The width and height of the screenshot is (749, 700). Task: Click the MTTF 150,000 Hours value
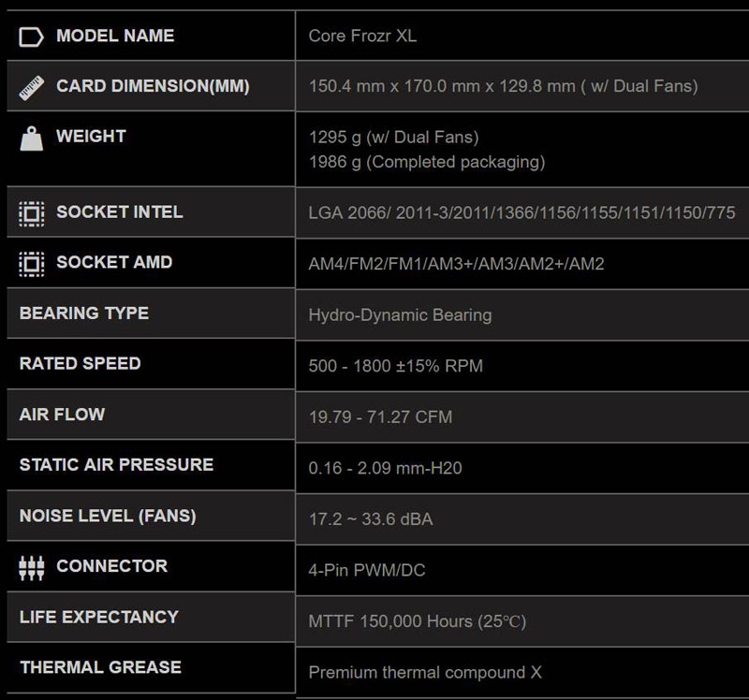click(417, 621)
